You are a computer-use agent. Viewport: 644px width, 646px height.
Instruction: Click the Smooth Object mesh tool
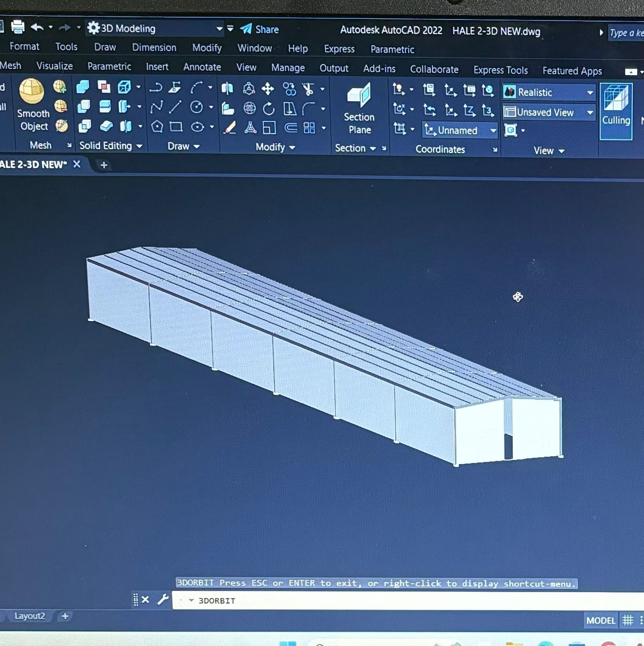click(x=33, y=105)
